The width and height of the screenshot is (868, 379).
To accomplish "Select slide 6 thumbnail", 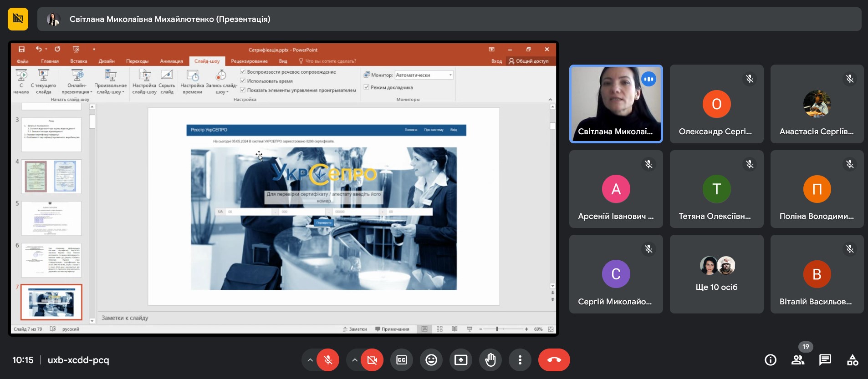I will 51,260.
